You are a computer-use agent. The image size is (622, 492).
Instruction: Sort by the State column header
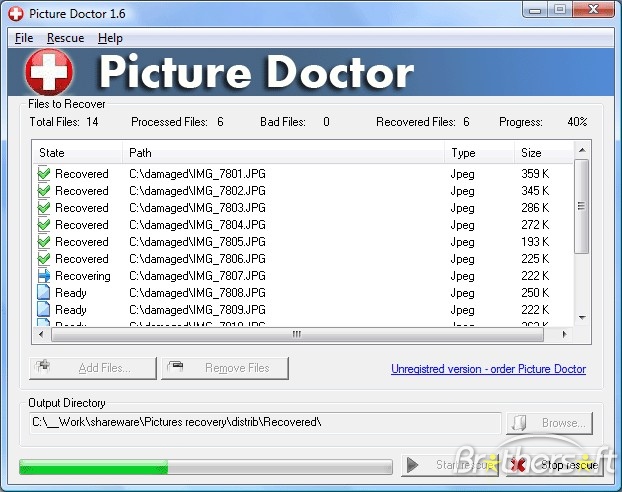pyautogui.click(x=77, y=153)
